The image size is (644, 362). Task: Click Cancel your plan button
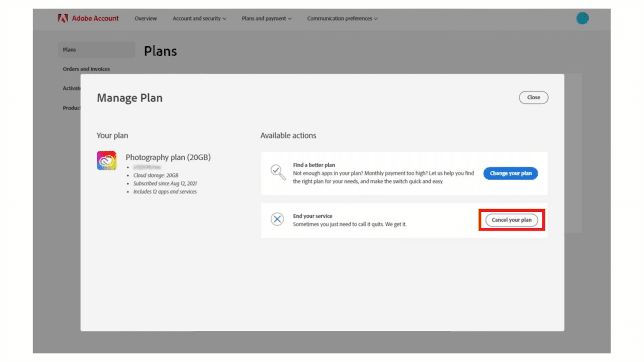coord(512,220)
